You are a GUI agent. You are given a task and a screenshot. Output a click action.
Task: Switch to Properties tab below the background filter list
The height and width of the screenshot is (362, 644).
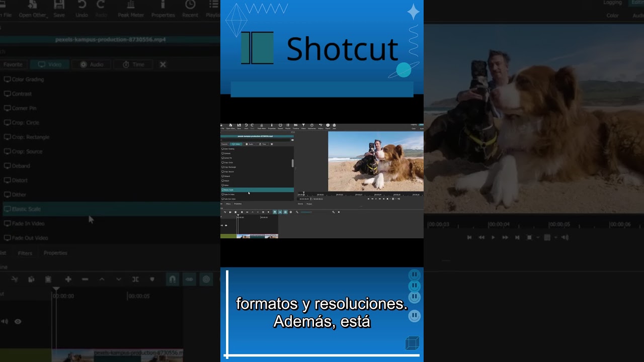click(x=55, y=253)
